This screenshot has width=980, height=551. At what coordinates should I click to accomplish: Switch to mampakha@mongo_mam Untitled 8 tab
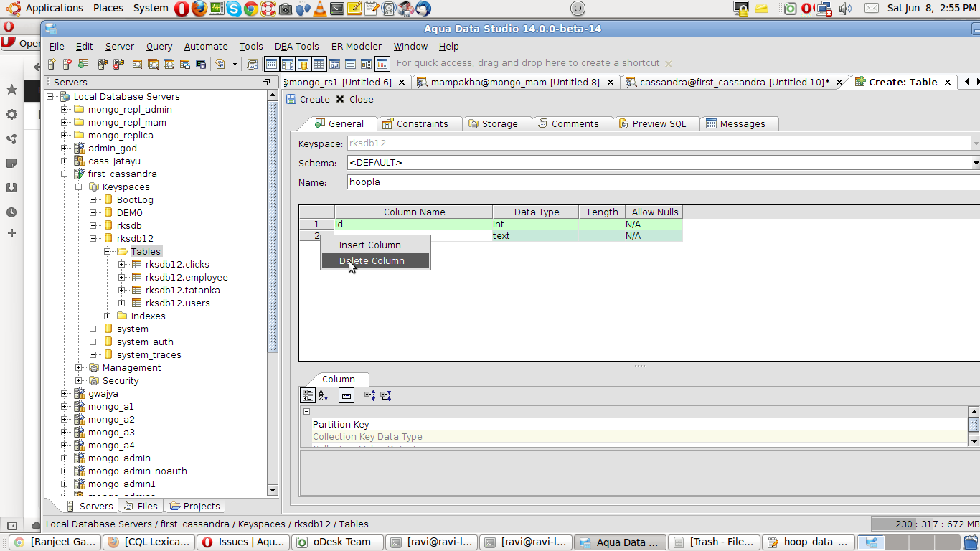[515, 82]
